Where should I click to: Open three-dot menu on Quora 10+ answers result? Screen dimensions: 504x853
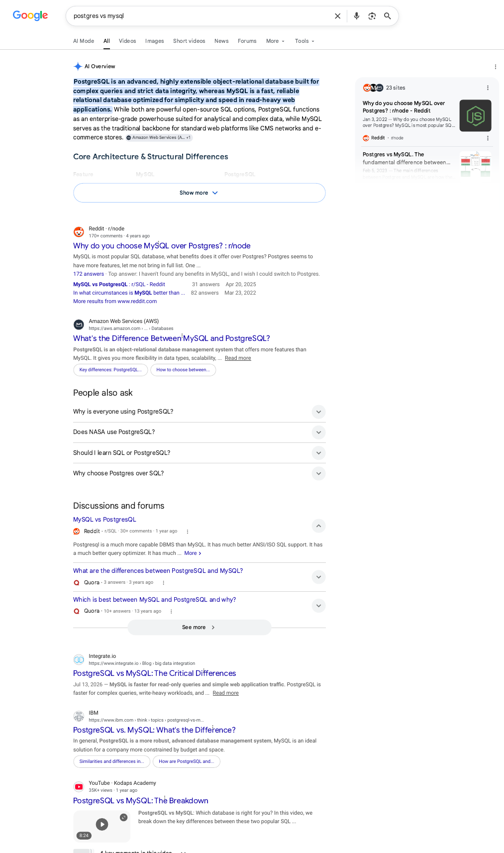(171, 612)
